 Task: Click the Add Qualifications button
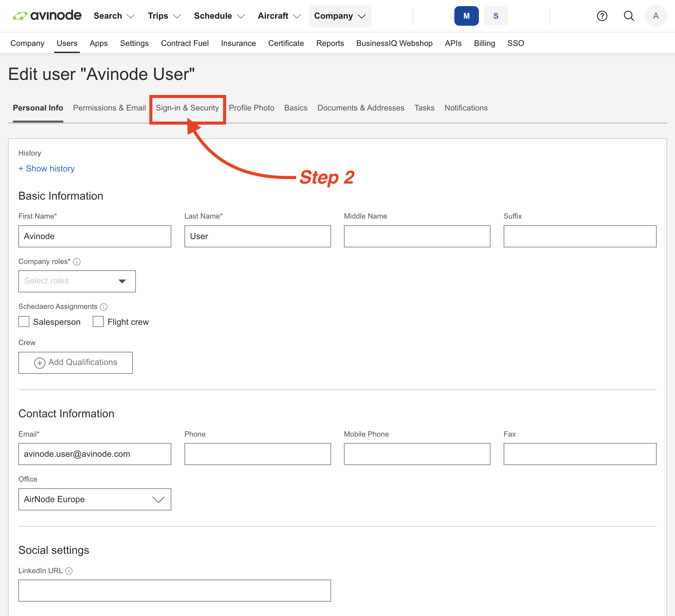(75, 362)
